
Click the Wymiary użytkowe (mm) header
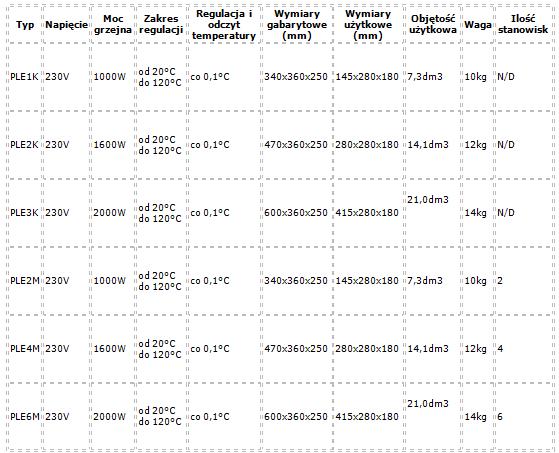point(368,25)
